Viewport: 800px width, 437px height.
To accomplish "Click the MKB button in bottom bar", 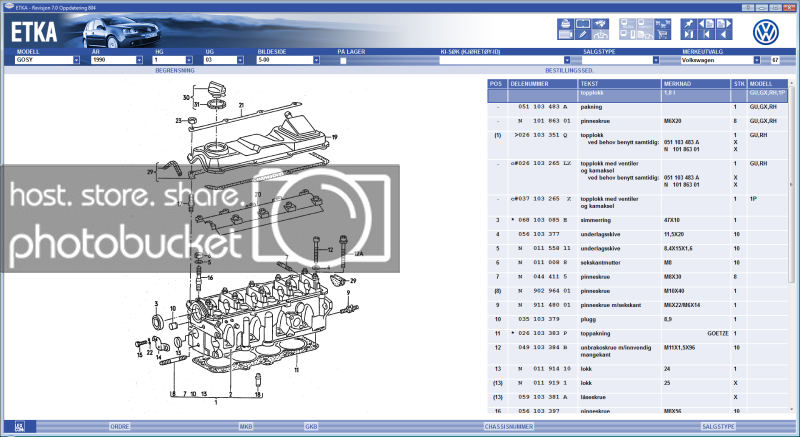I will coord(245,426).
